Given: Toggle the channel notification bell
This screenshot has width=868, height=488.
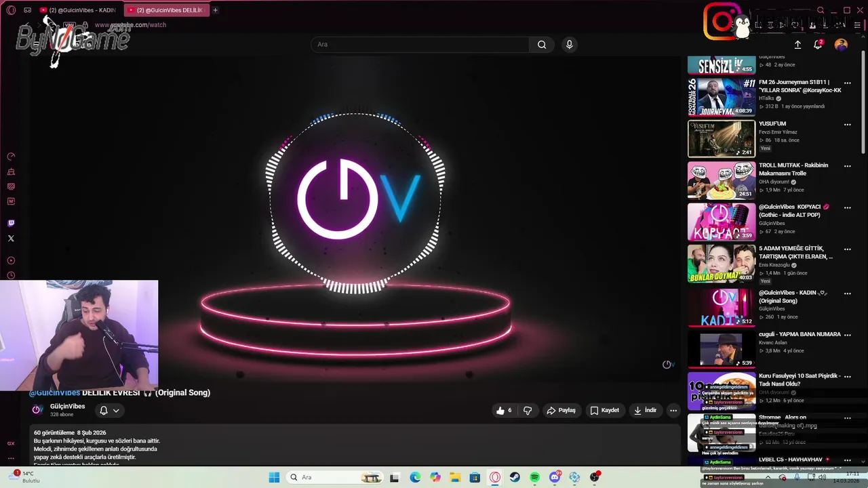Looking at the screenshot, I should pos(104,410).
